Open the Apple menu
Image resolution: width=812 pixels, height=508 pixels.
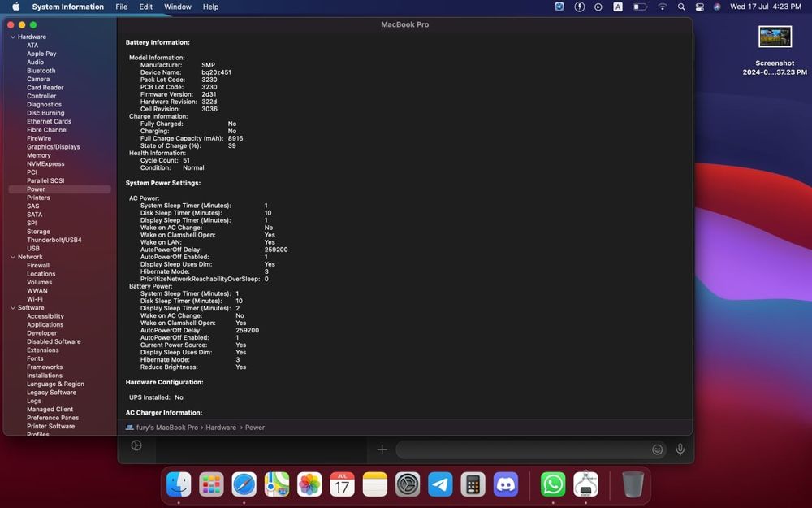tap(15, 7)
